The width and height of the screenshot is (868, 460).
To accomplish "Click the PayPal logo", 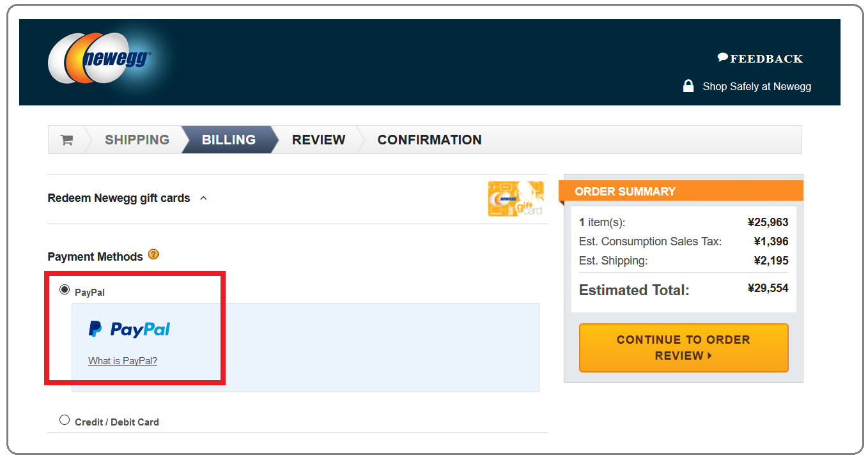I will [x=130, y=329].
